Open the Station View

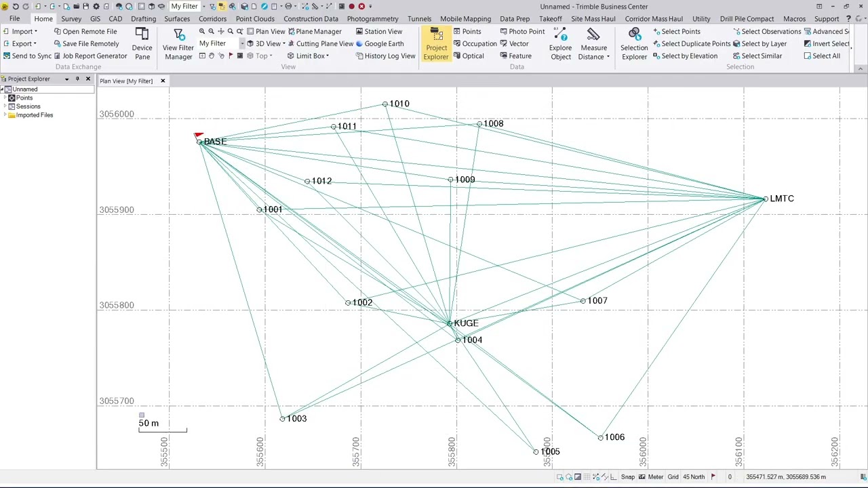click(378, 31)
